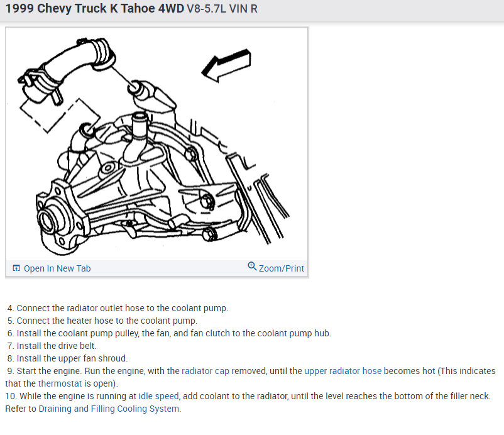The height and width of the screenshot is (435, 504).
Task: Open Draining and Filling Cooling System link
Action: (x=109, y=409)
